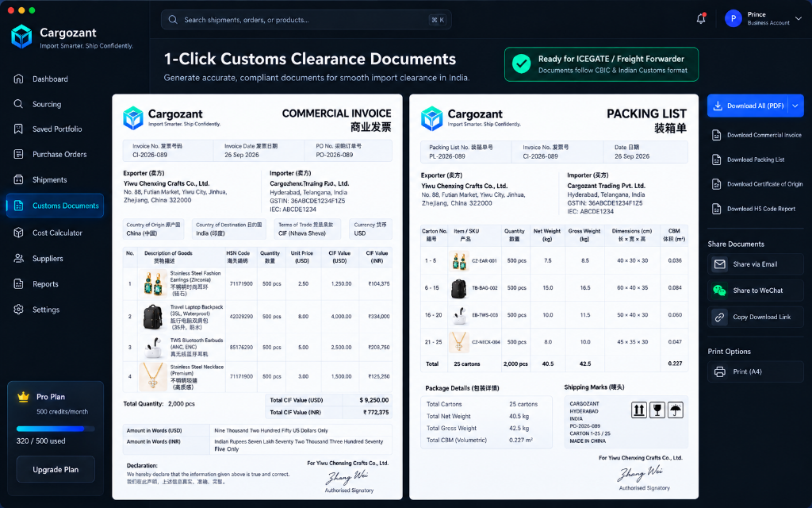This screenshot has height=508, width=812.
Task: Expand the Download All dropdown arrow
Action: pyautogui.click(x=795, y=106)
